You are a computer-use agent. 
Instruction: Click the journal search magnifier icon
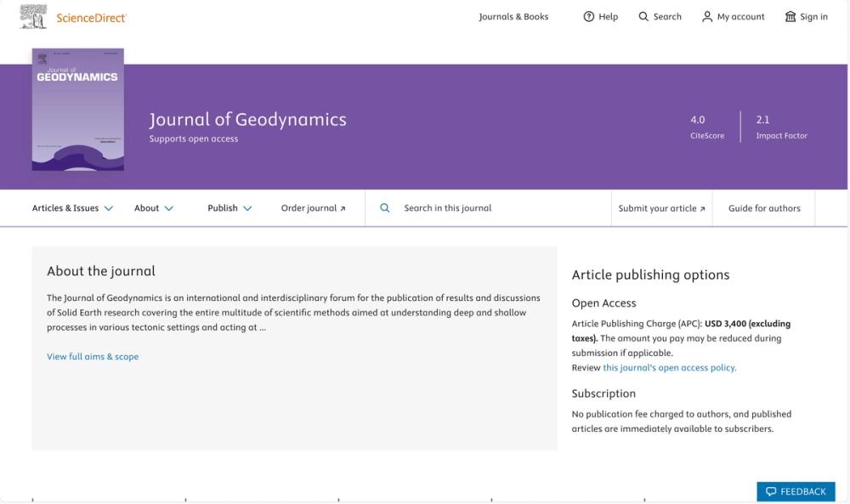point(384,207)
